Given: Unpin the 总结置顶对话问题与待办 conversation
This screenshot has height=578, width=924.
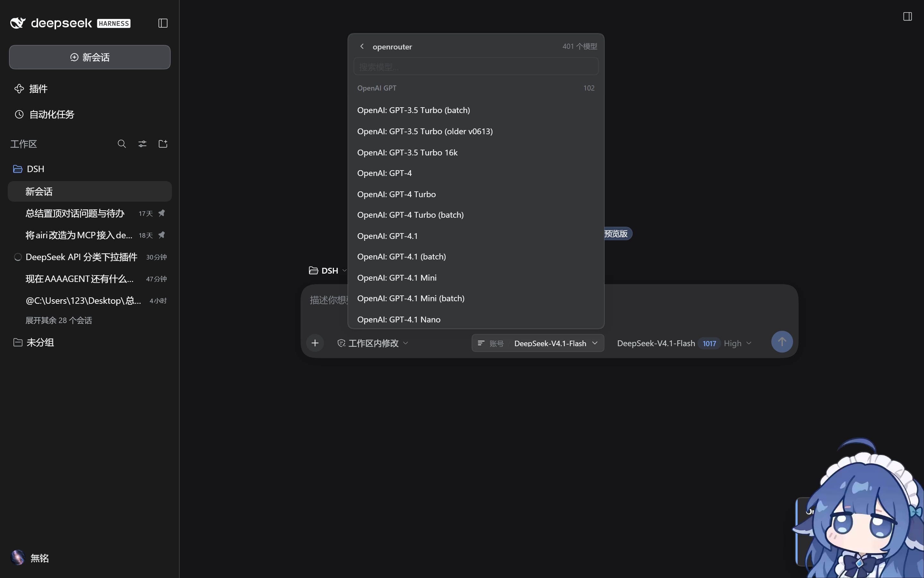Looking at the screenshot, I should (x=162, y=213).
